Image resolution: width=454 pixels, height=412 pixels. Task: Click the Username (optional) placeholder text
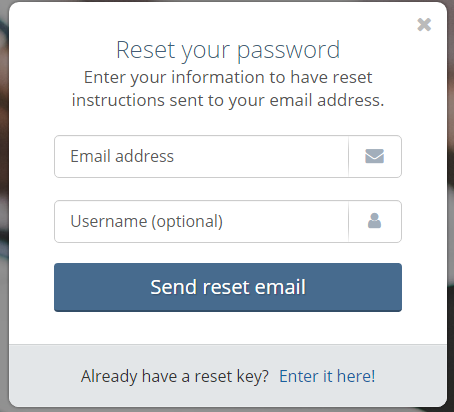coord(147,221)
